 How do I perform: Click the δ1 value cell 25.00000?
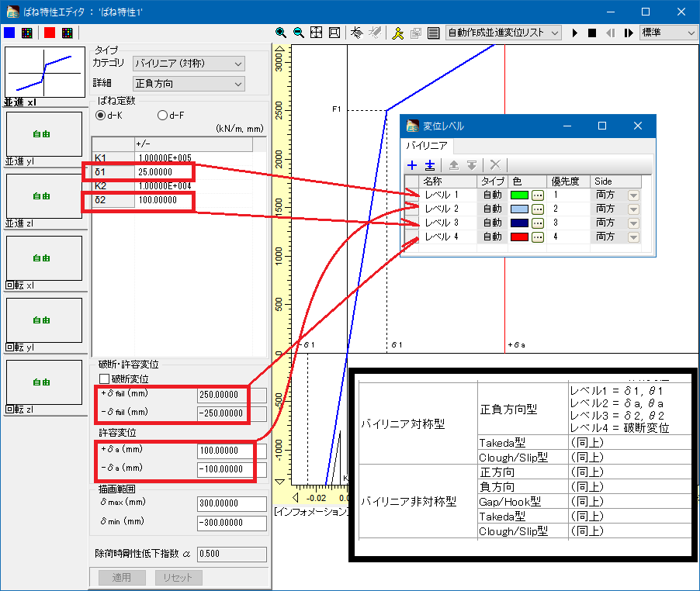tap(193, 172)
